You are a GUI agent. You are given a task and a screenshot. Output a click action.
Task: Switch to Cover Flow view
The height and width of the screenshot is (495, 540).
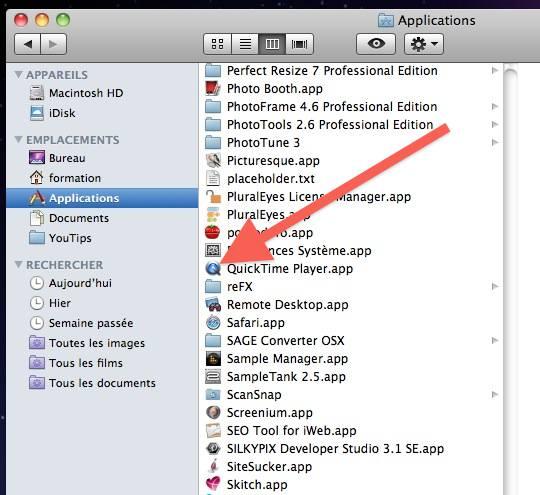299,44
